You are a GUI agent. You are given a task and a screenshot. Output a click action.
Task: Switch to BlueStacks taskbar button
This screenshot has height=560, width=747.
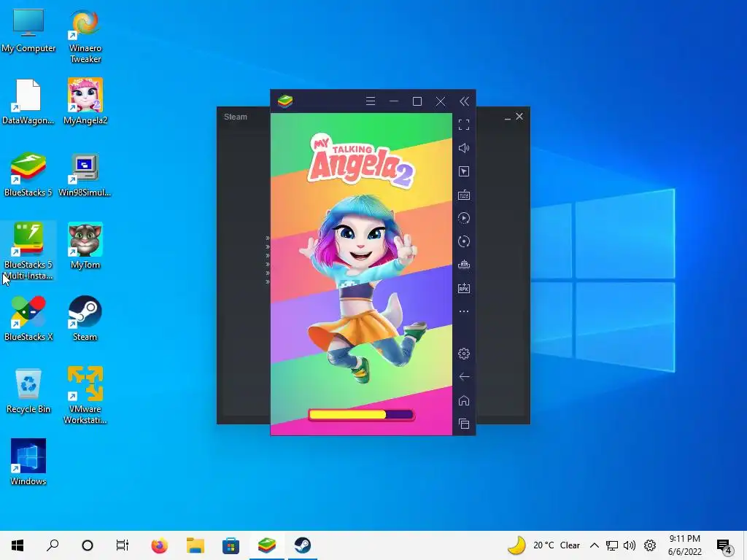[267, 545]
